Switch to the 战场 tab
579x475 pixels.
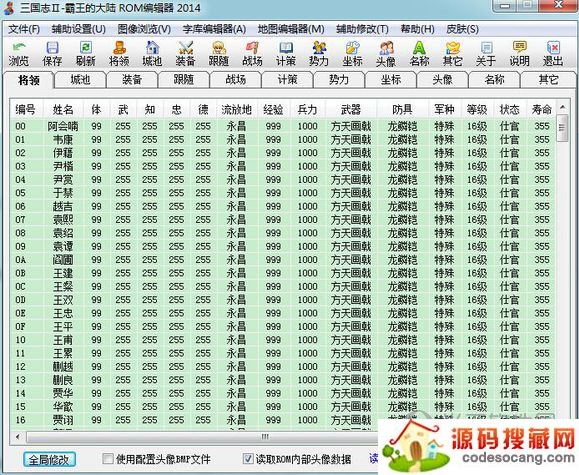point(235,80)
